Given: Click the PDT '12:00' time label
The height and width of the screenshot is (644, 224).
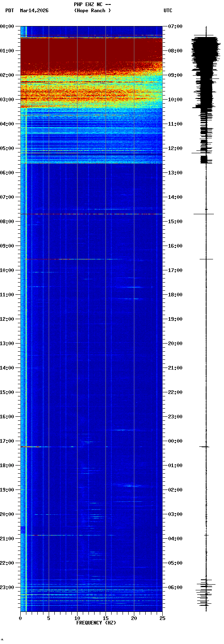Looking at the screenshot, I should click(7, 319).
